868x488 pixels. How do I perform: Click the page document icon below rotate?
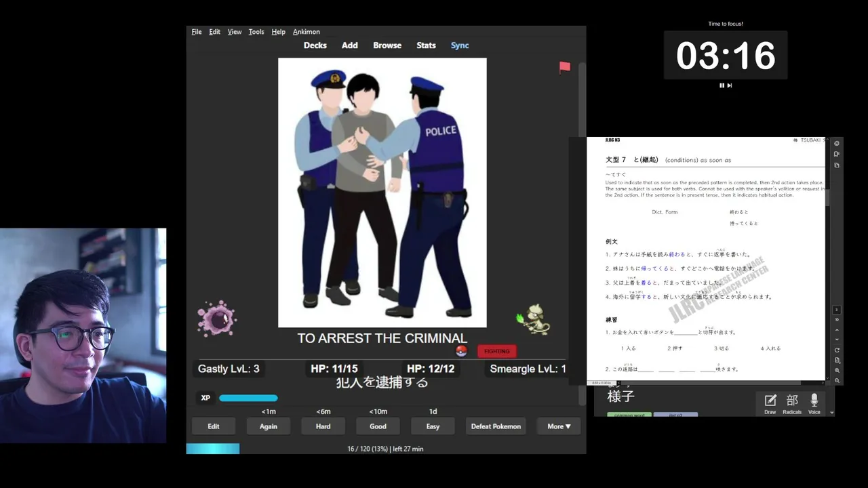(837, 361)
